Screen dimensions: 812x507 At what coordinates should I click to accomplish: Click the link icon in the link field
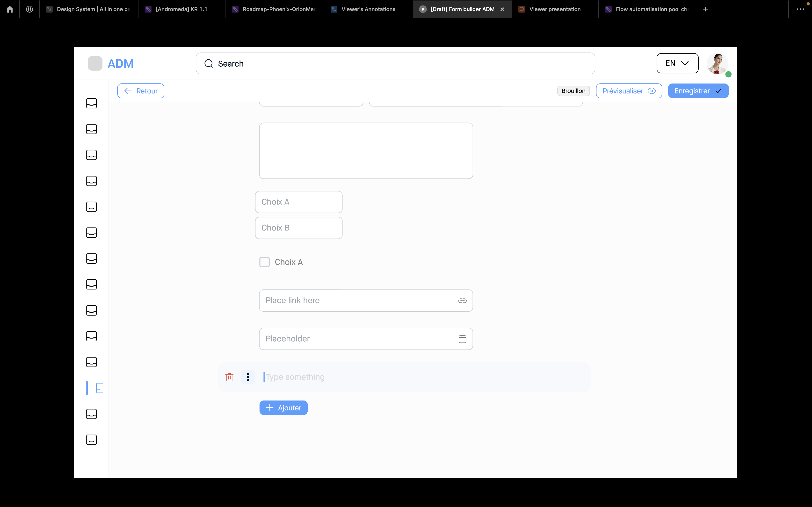pos(462,300)
